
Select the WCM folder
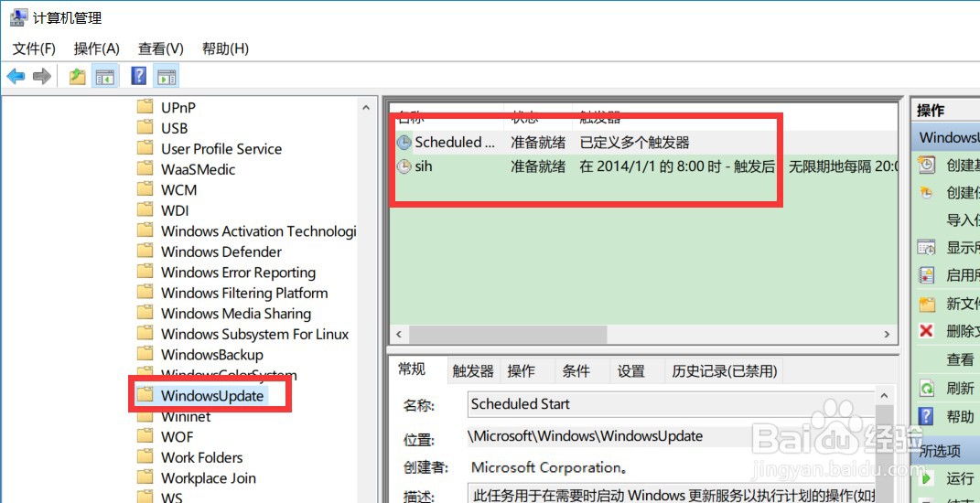point(178,190)
